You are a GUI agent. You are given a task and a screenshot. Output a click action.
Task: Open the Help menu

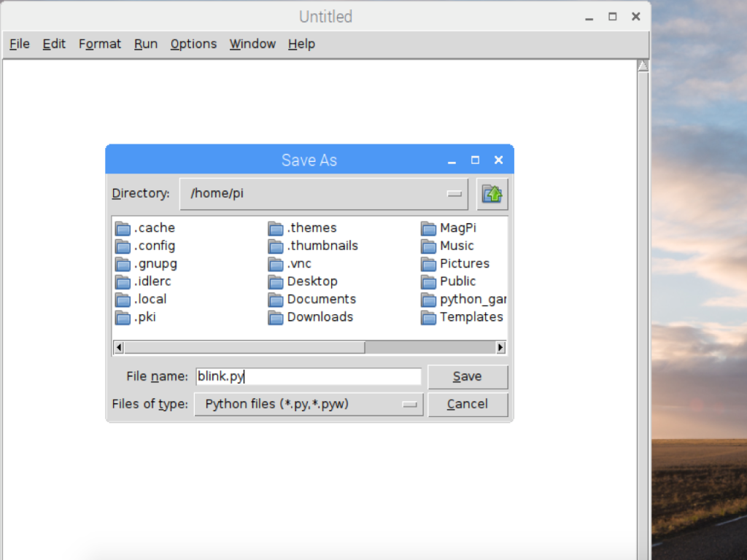pos(301,44)
